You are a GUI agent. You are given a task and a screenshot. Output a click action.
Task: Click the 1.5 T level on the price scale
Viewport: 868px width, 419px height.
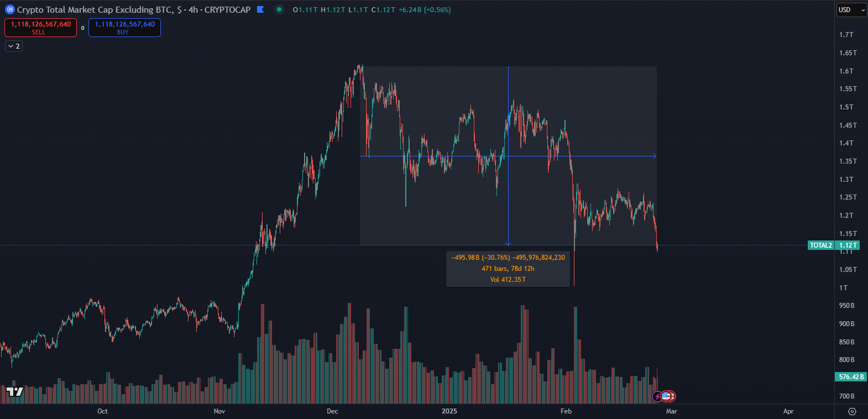tap(846, 107)
